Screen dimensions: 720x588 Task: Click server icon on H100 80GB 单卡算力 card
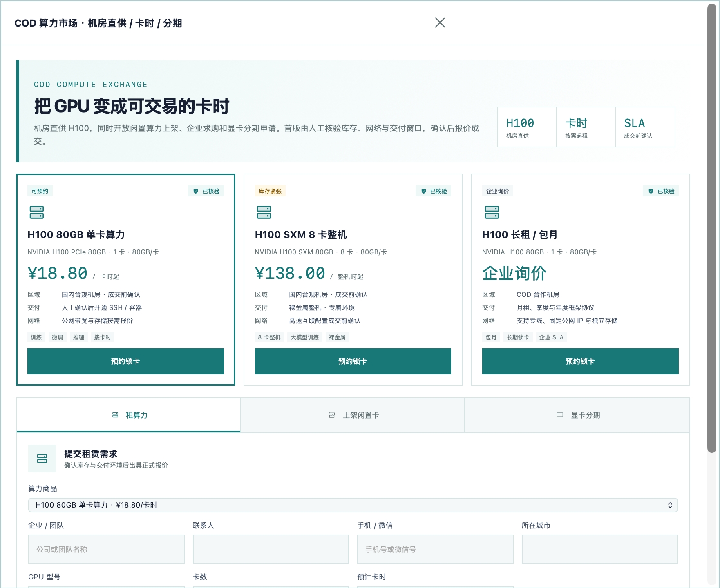[x=37, y=212]
